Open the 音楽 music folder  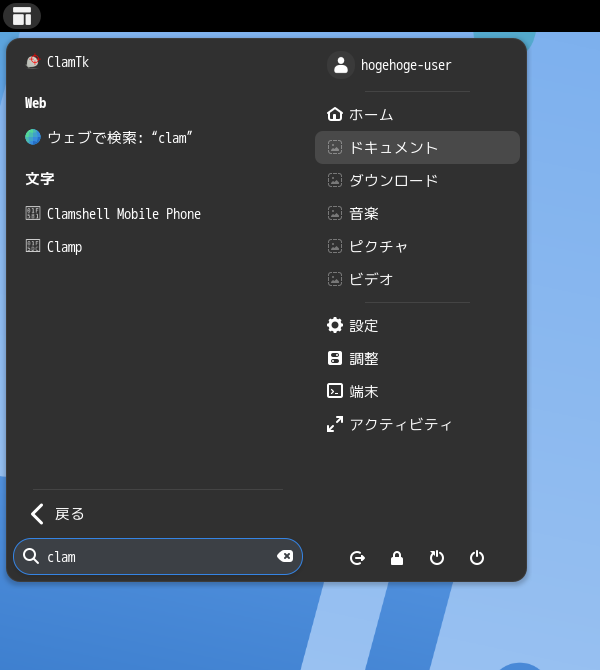point(417,213)
